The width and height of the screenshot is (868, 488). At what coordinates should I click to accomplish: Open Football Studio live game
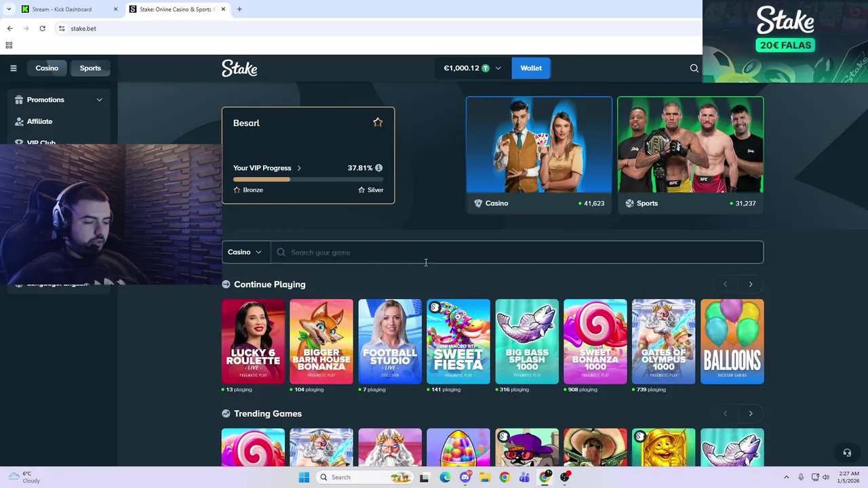(x=390, y=342)
